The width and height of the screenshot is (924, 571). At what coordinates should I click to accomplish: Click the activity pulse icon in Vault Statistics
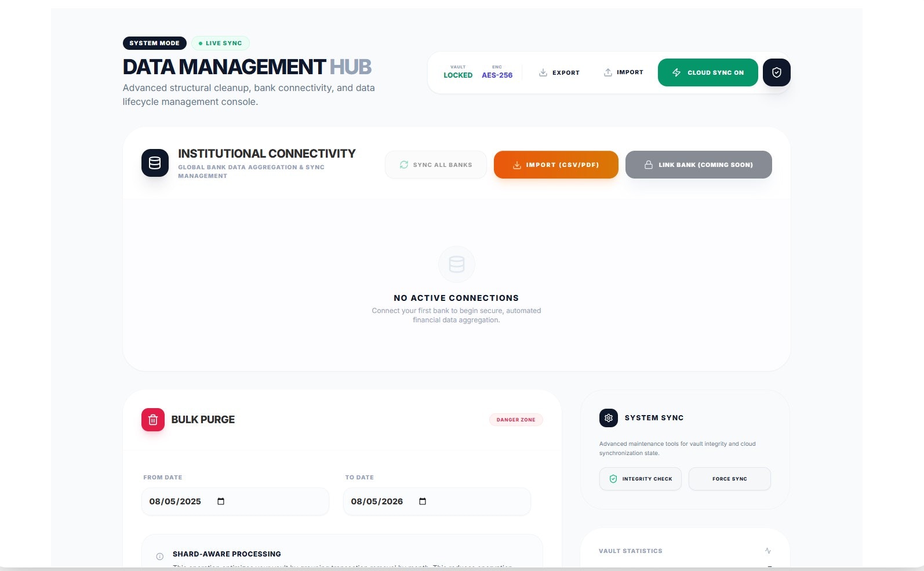coord(768,551)
